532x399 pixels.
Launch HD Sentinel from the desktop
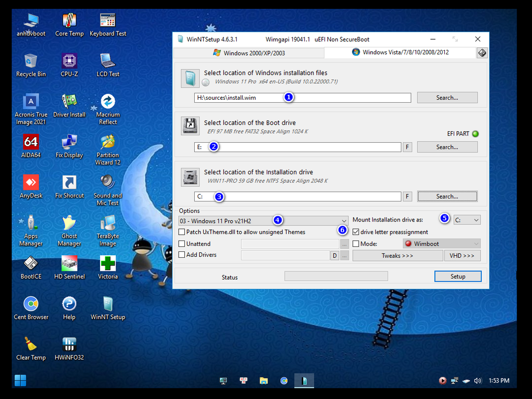[69, 268]
